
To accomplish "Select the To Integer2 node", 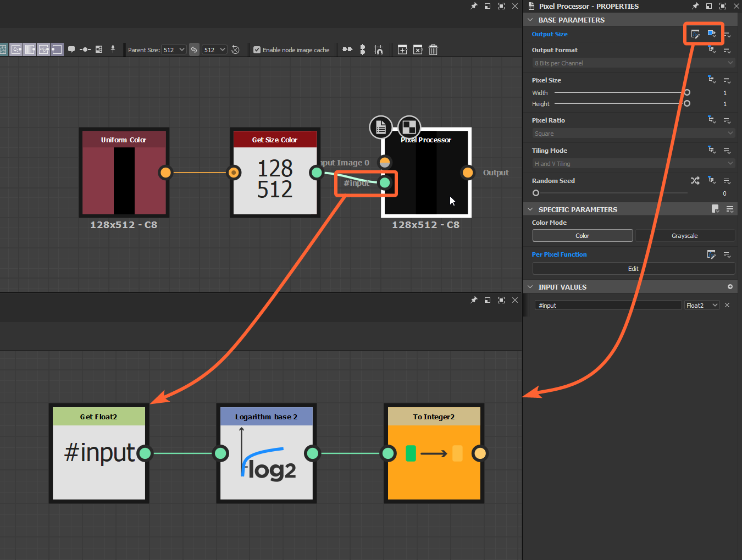I will pyautogui.click(x=434, y=453).
